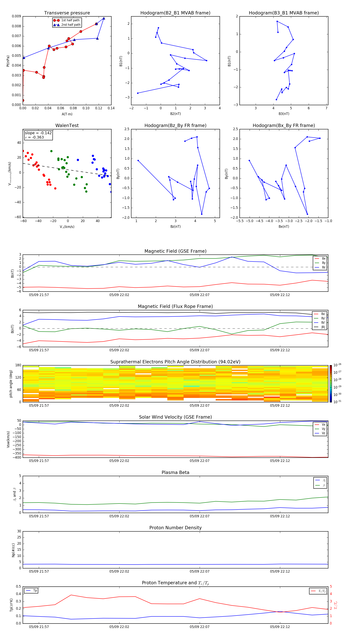Click the 'Transverse pressure' plot title
This screenshot has height=644, width=351.
pyautogui.click(x=67, y=13)
